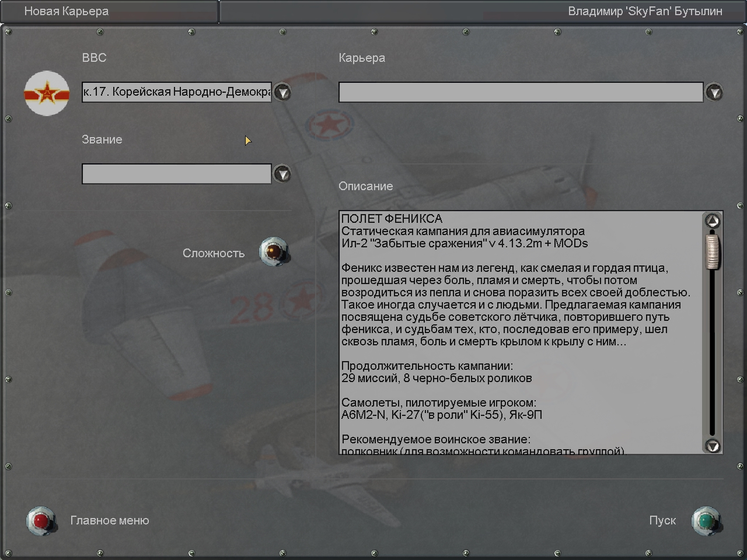Click the red Главное меню round button
Screen dimensions: 747x560
coord(41,520)
